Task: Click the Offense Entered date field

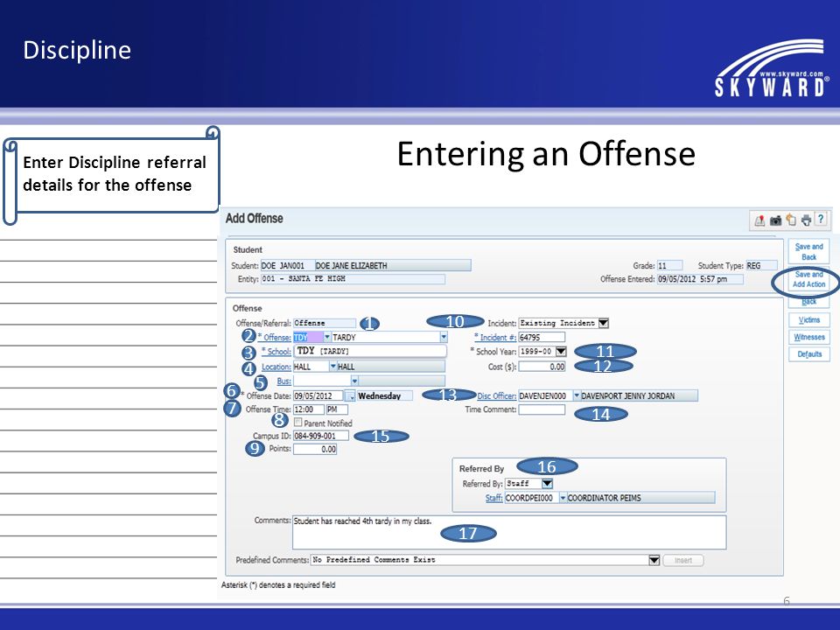Action: tap(700, 279)
